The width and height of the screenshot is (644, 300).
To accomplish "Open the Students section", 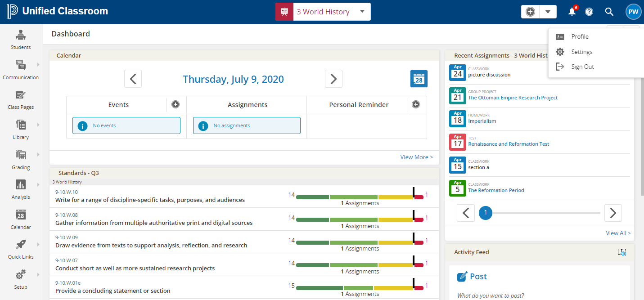I will coord(20,38).
